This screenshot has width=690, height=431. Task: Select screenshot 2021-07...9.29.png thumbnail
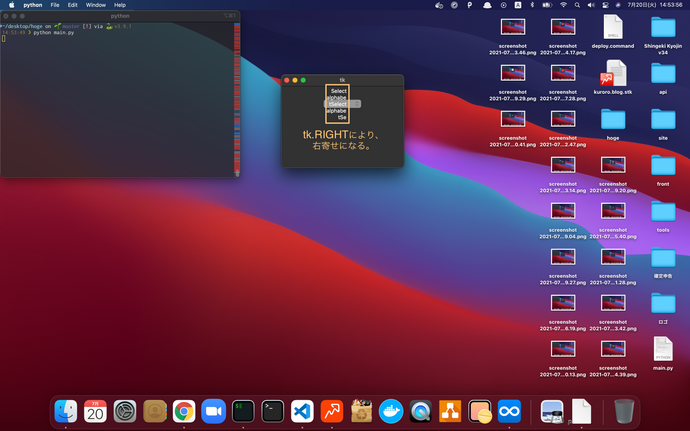coord(513,73)
